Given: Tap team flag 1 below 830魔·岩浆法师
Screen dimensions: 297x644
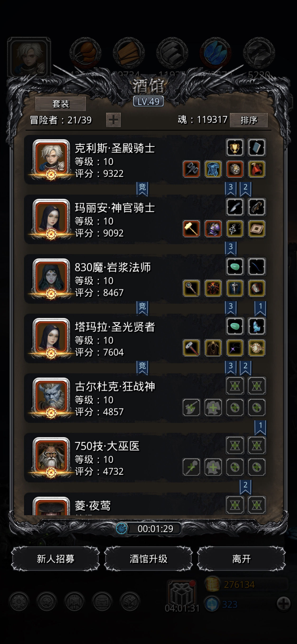Looking at the screenshot, I should click(x=260, y=308).
